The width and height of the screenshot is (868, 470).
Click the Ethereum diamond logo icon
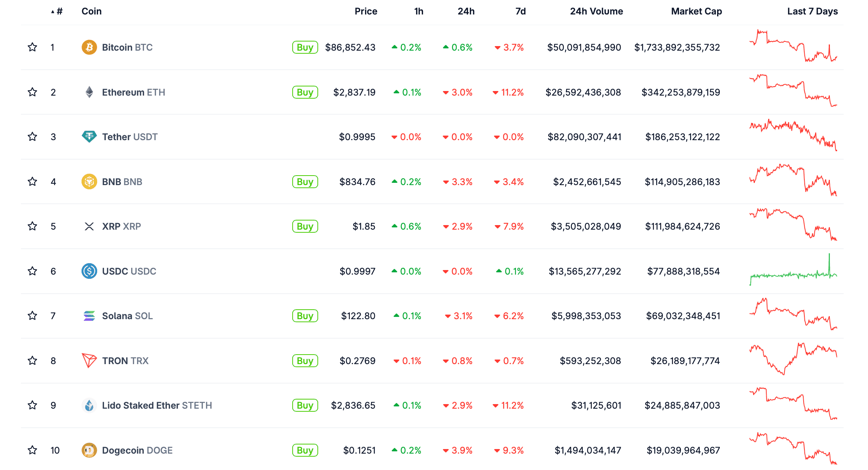[89, 92]
